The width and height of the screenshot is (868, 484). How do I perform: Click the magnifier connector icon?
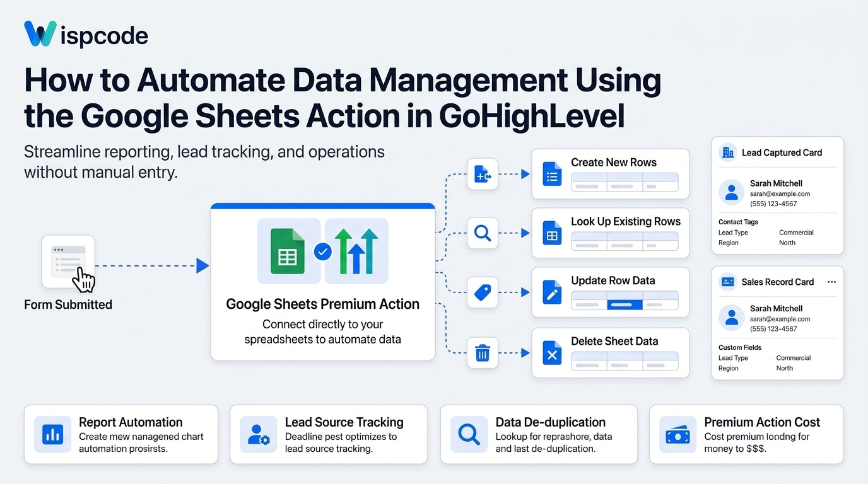(483, 233)
